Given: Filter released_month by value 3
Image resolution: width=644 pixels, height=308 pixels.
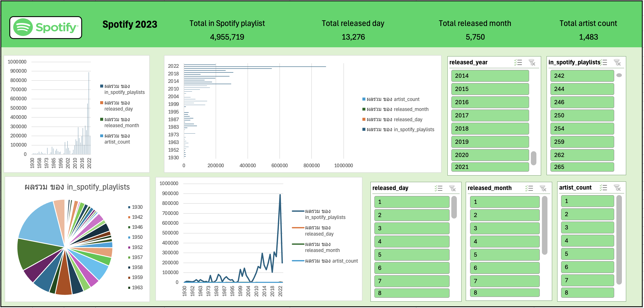Looking at the screenshot, I should (x=505, y=228).
